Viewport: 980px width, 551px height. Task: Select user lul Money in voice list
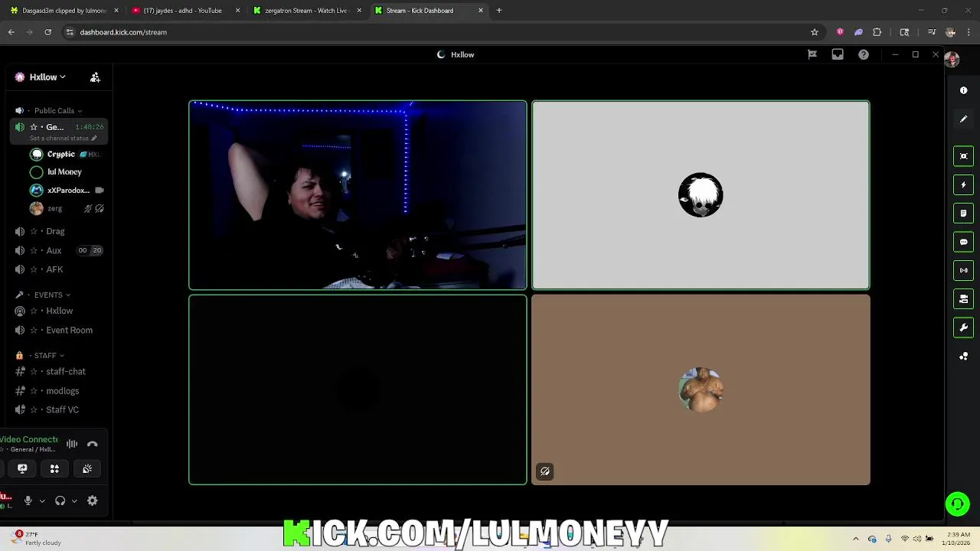click(64, 172)
